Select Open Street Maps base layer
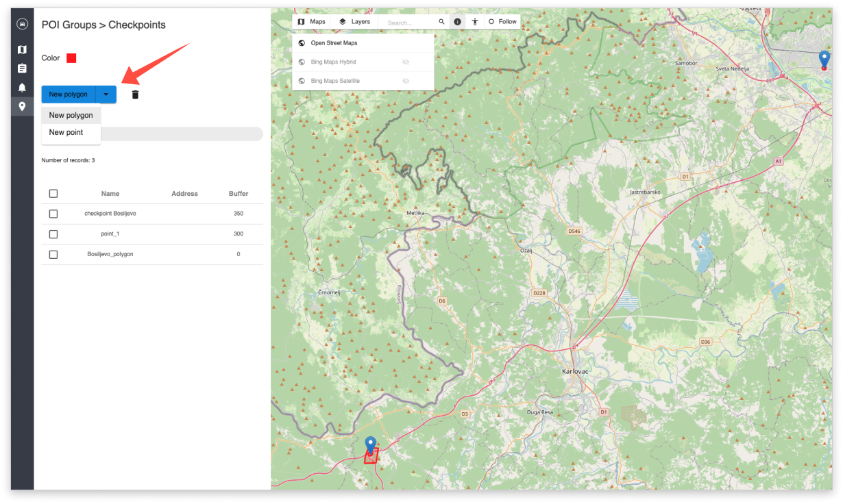This screenshot has width=843, height=504. click(363, 43)
